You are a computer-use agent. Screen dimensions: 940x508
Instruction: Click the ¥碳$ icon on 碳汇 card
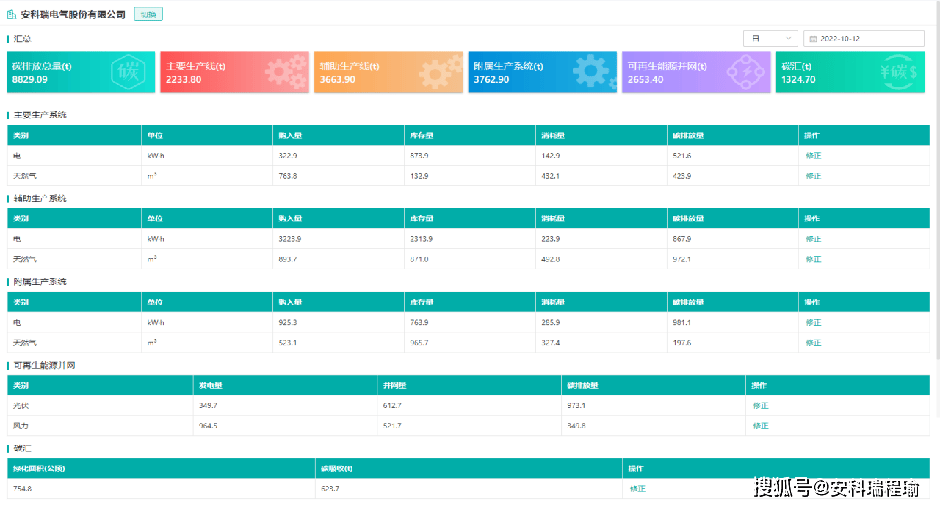coord(898,72)
